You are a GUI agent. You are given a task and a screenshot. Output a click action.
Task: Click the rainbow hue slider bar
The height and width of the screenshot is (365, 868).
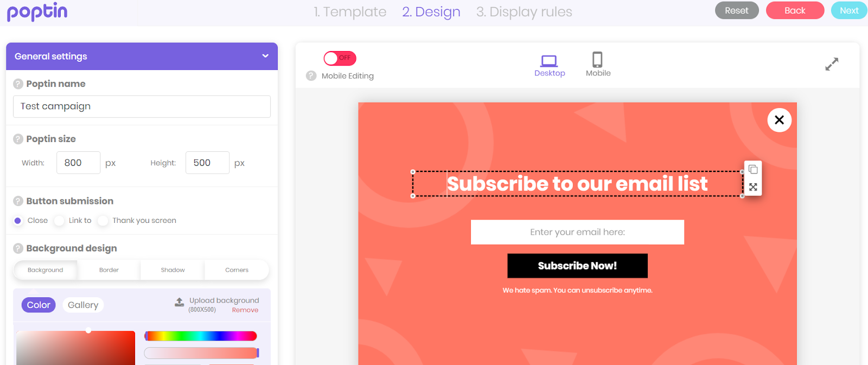point(201,336)
